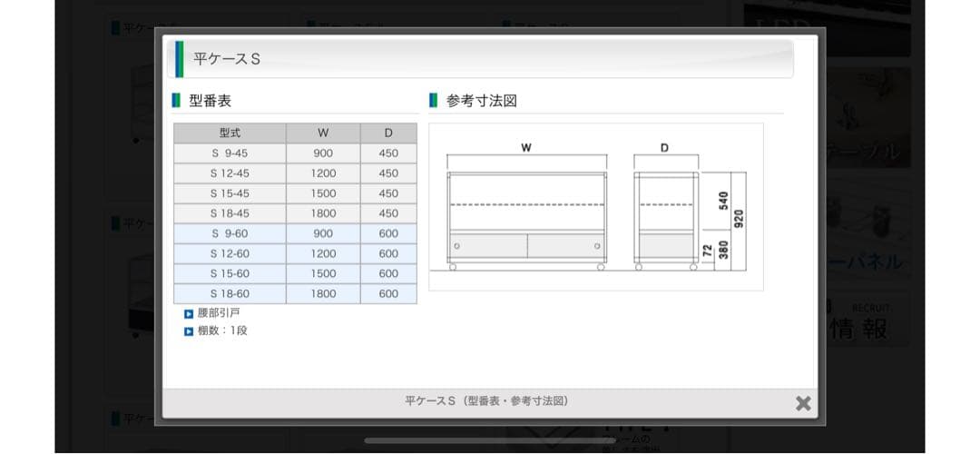980x454 pixels.
Task: Click the iOS home indicator bar
Action: (x=490, y=441)
